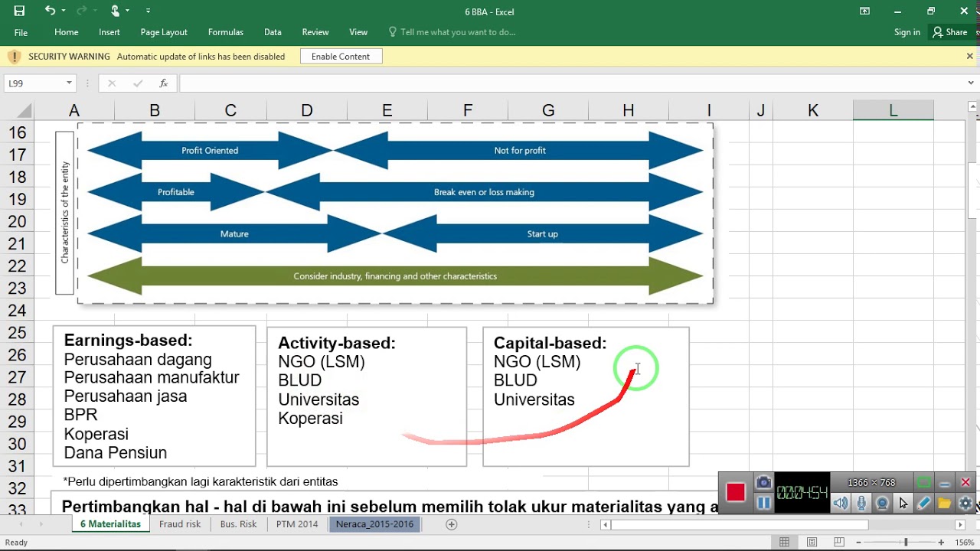Open Touch/Mouse Mode dropdown arrow
This screenshot has width=980, height=551.
[x=128, y=11]
